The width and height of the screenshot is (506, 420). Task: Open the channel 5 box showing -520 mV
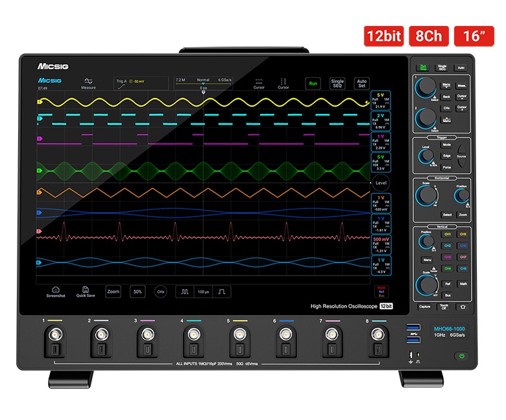point(381,203)
